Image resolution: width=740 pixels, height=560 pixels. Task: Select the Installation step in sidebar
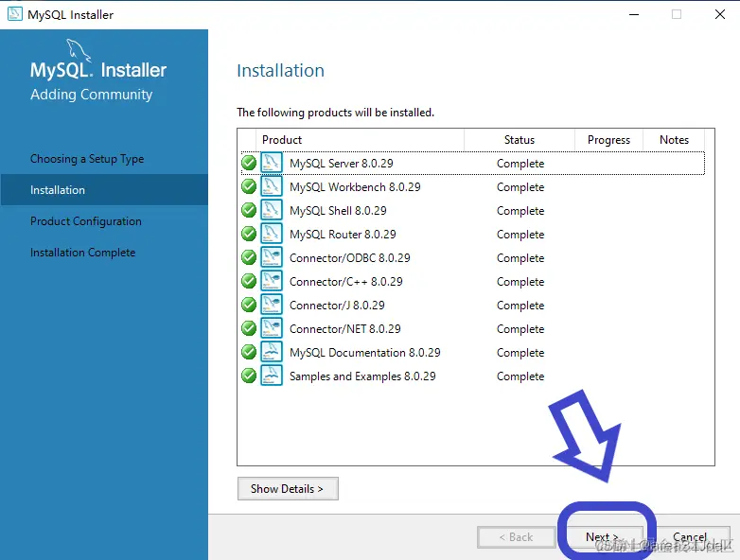pyautogui.click(x=104, y=189)
